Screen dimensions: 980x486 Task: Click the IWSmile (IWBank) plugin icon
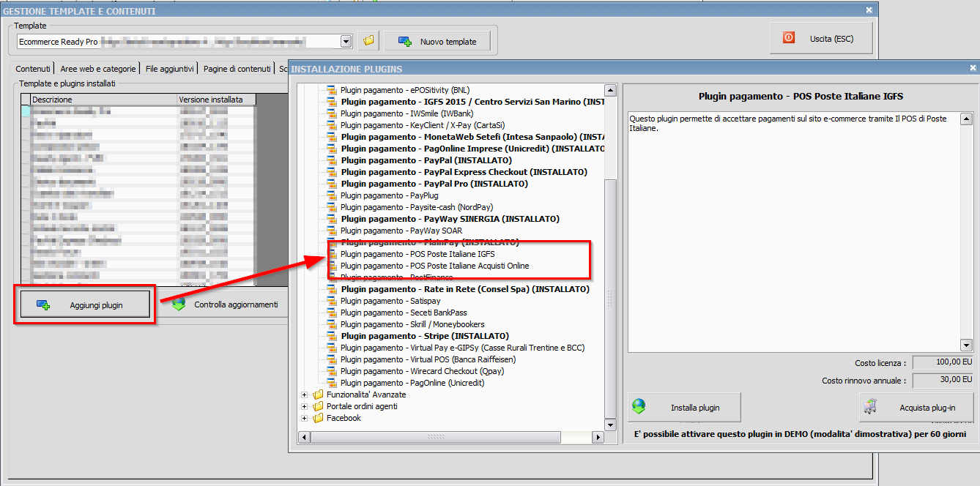[332, 113]
